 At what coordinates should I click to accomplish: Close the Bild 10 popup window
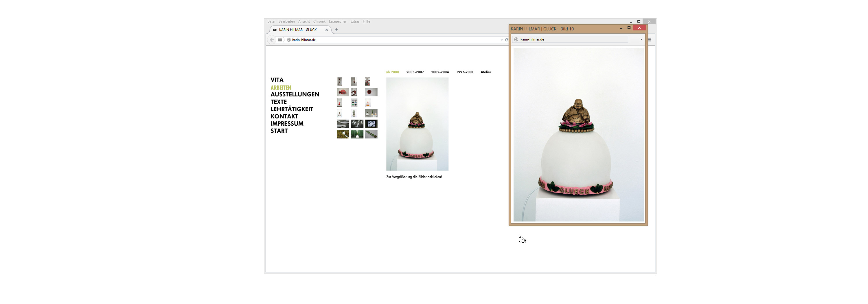click(x=639, y=28)
